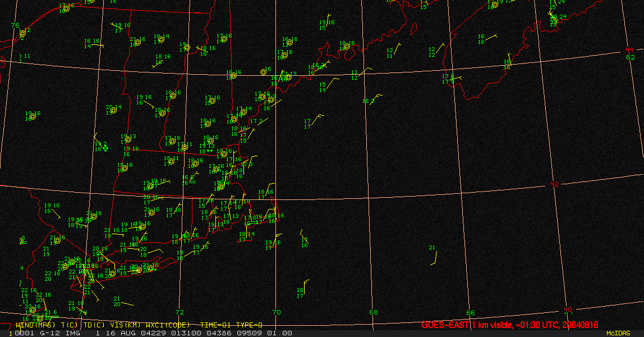Viewport: 644px width, 337px height.
Task: Click the green 62 grid label
Action: coord(631,57)
